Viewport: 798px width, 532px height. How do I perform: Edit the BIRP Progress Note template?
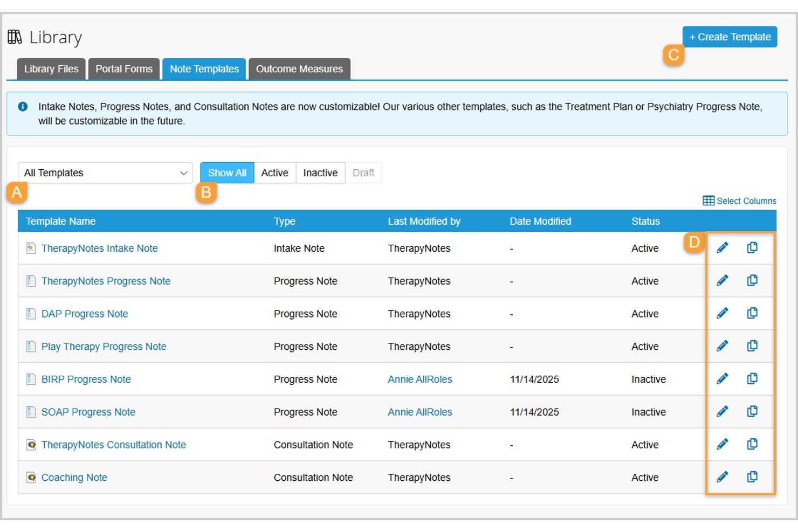(x=723, y=378)
